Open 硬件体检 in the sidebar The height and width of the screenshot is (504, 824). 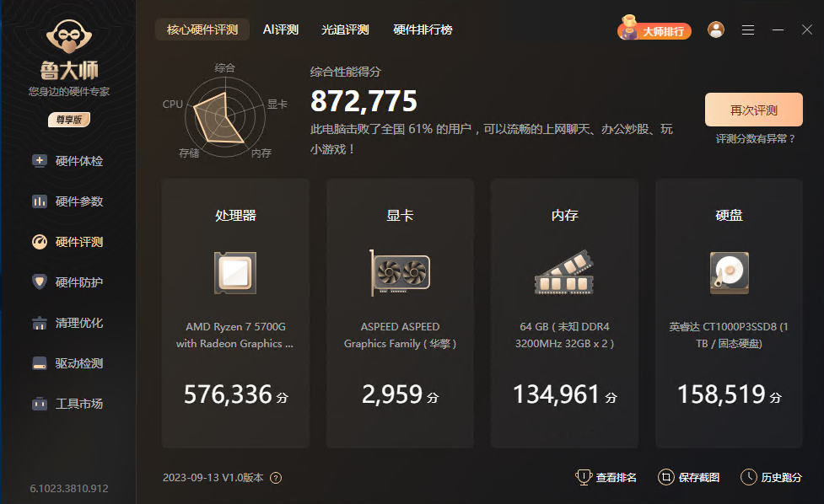click(67, 161)
